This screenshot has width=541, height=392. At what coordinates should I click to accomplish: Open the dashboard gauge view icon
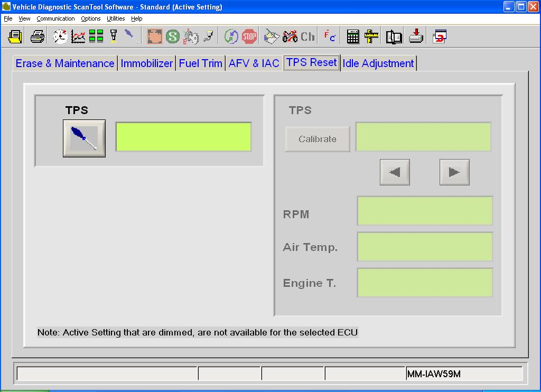[60, 36]
